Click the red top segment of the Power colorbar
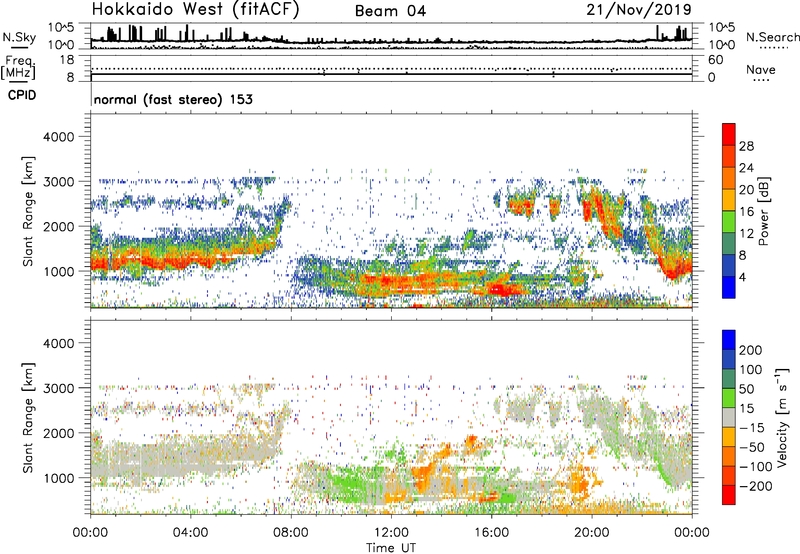This screenshot has height=554, width=800. pyautogui.click(x=729, y=134)
